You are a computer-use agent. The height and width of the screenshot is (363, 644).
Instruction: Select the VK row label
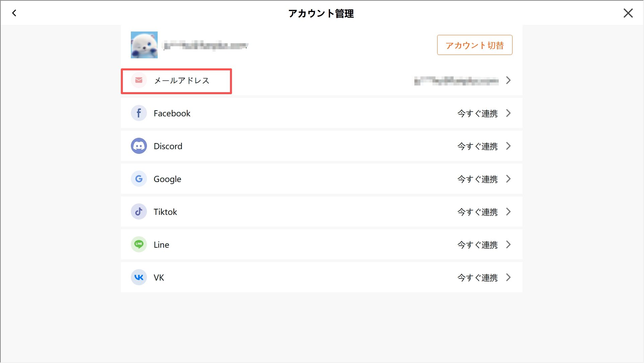click(159, 278)
